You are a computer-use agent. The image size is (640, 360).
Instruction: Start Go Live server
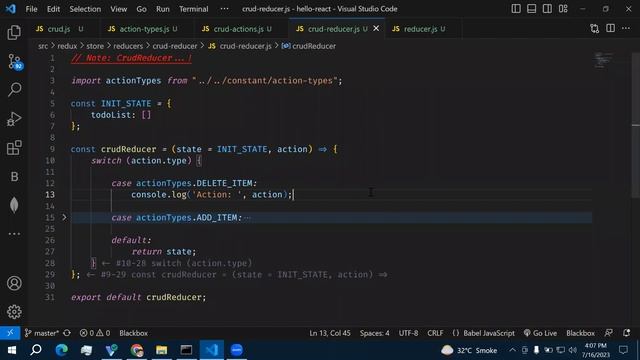click(540, 333)
